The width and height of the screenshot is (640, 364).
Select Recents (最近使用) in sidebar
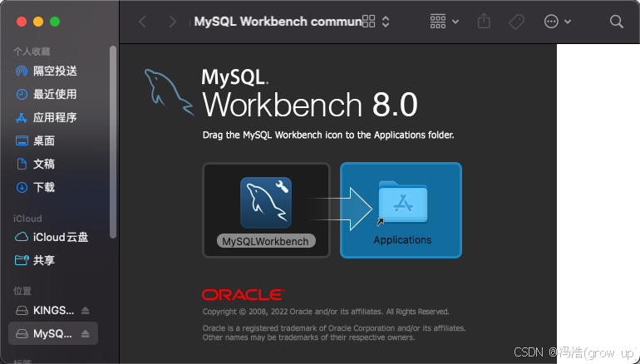click(53, 94)
